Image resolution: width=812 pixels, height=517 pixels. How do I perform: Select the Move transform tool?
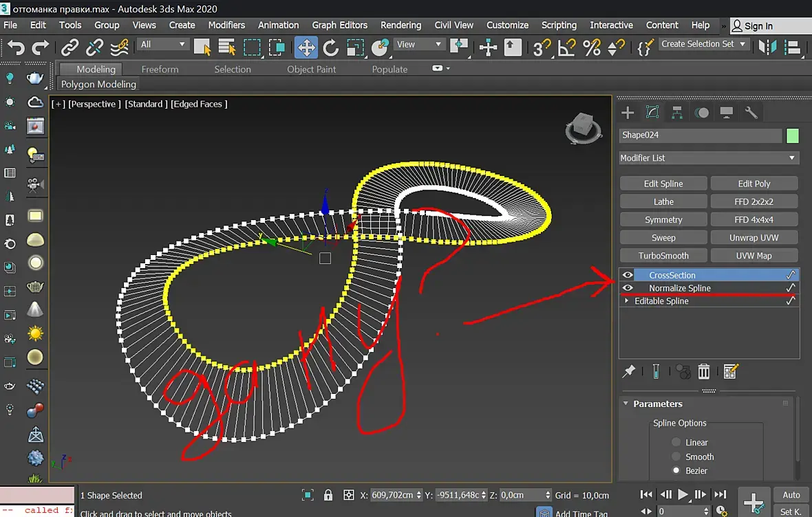[306, 47]
